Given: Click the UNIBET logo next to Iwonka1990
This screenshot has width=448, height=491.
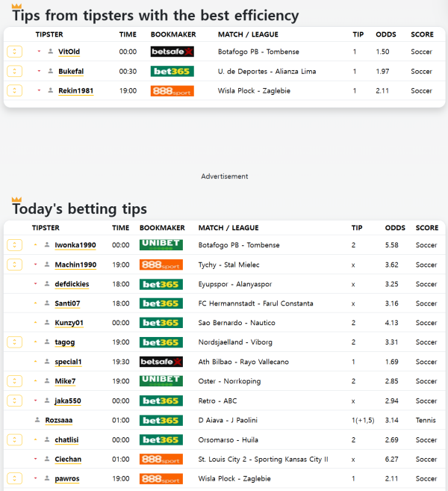Looking at the screenshot, I should tap(161, 245).
